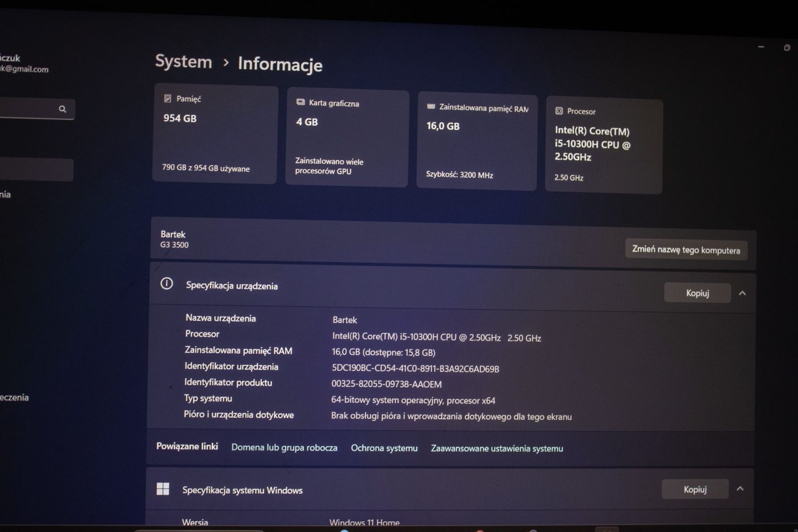The height and width of the screenshot is (532, 798).
Task: Select text 16,0 GB (dostępne: 15,8 GB)
Action: [384, 352]
